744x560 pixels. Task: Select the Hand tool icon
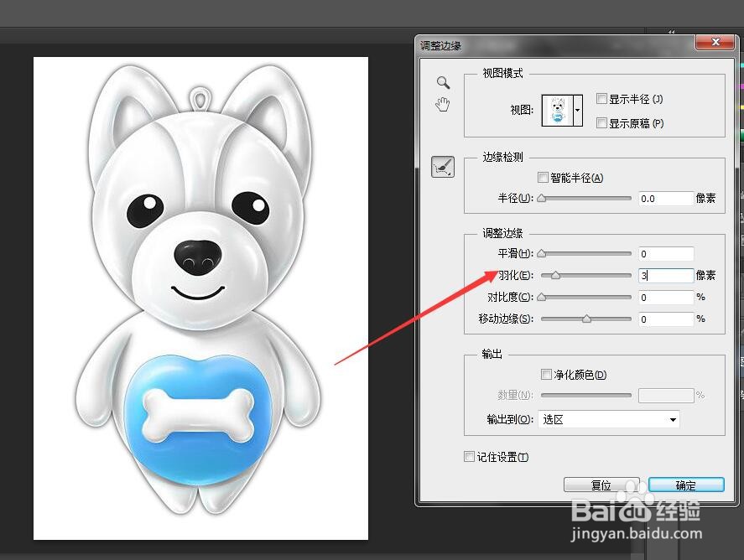click(x=443, y=104)
